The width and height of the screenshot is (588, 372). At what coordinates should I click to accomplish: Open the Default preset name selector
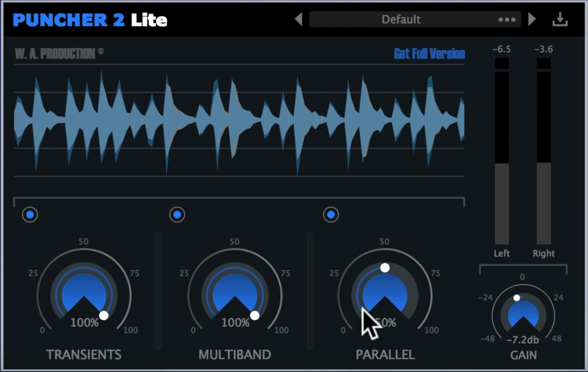tap(401, 19)
